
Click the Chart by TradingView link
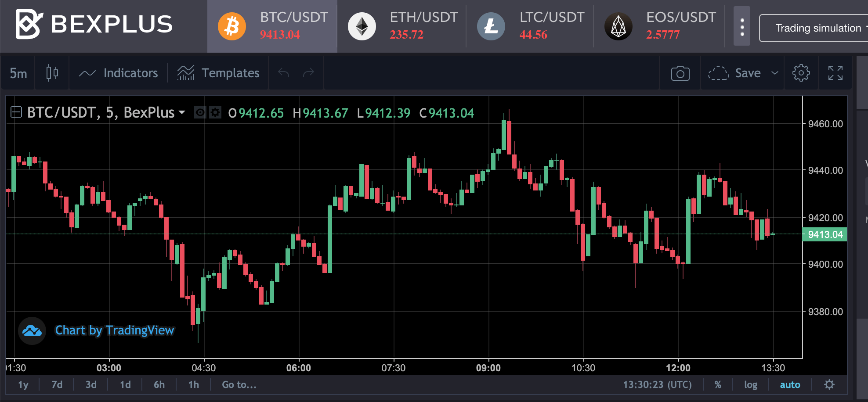click(114, 330)
